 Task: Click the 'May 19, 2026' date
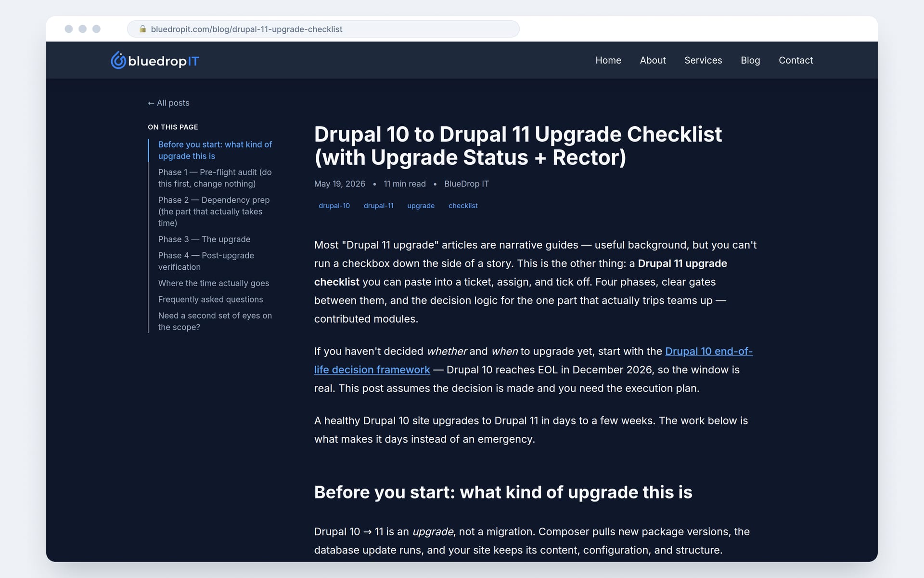tap(340, 184)
